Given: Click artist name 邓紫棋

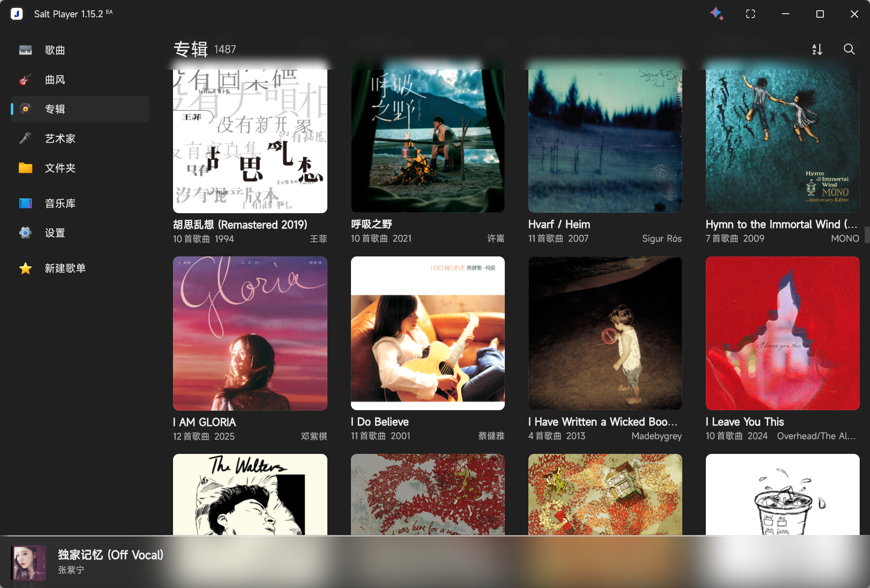Looking at the screenshot, I should point(314,436).
